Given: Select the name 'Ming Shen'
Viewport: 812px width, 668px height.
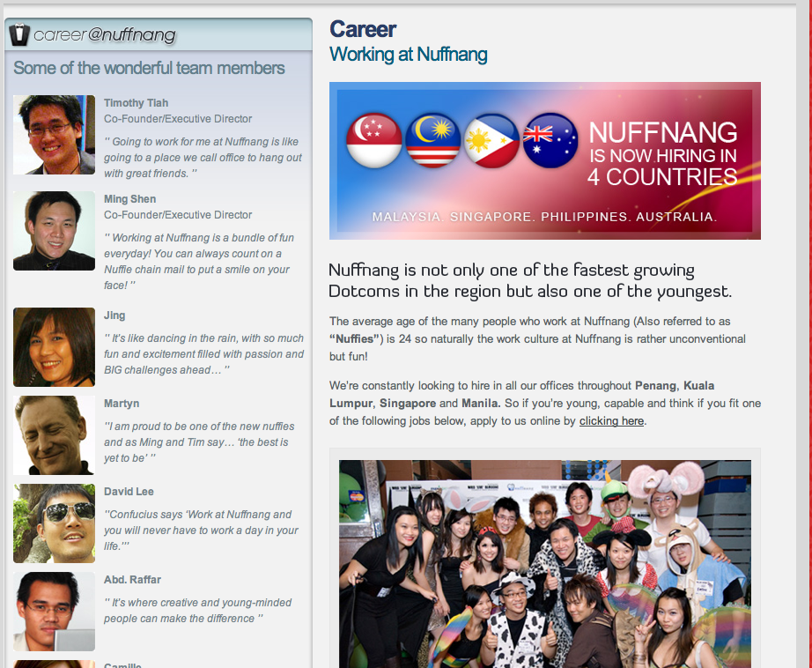Looking at the screenshot, I should [129, 199].
